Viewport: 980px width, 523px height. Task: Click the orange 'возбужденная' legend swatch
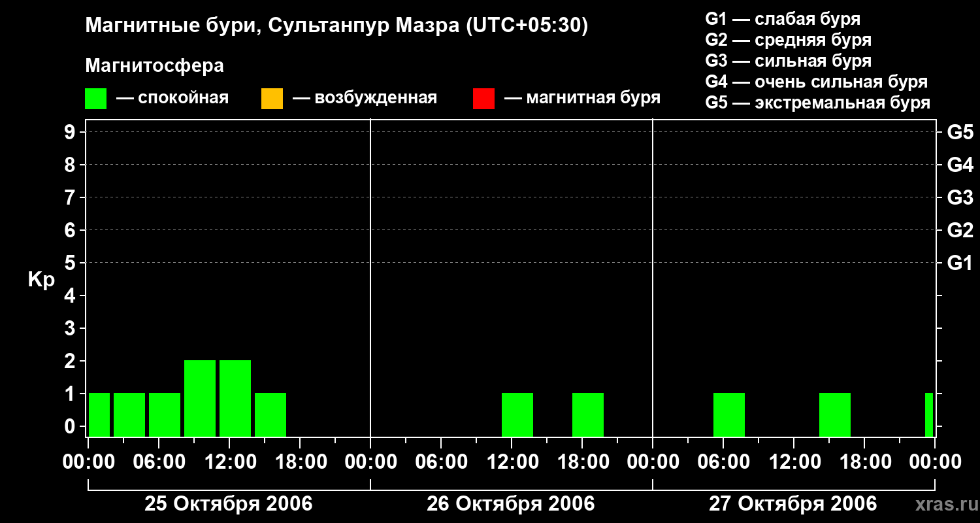(272, 98)
